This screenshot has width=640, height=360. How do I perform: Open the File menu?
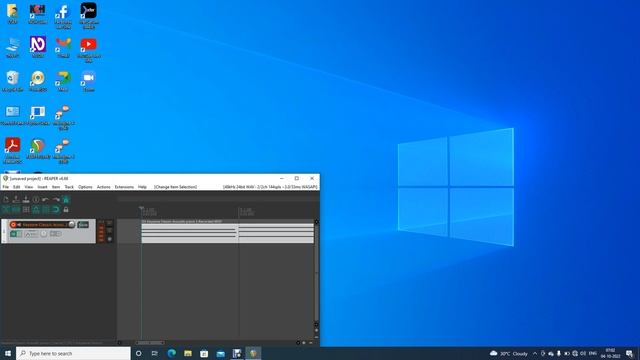tap(5, 187)
